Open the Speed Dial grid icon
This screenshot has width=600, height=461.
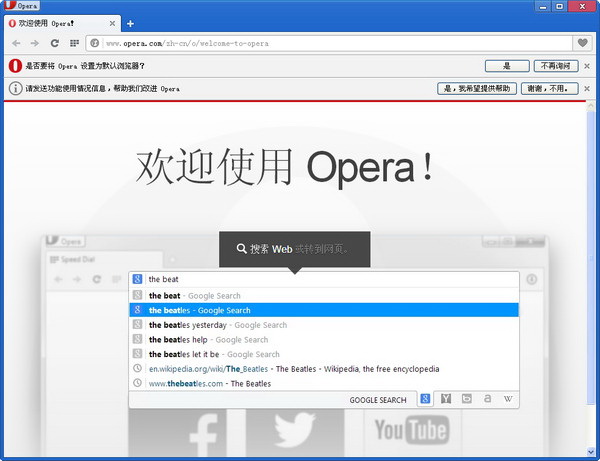click(x=74, y=43)
